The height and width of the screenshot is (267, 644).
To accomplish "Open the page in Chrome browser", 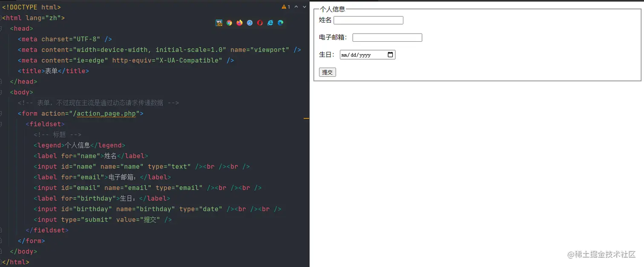I will 229,23.
